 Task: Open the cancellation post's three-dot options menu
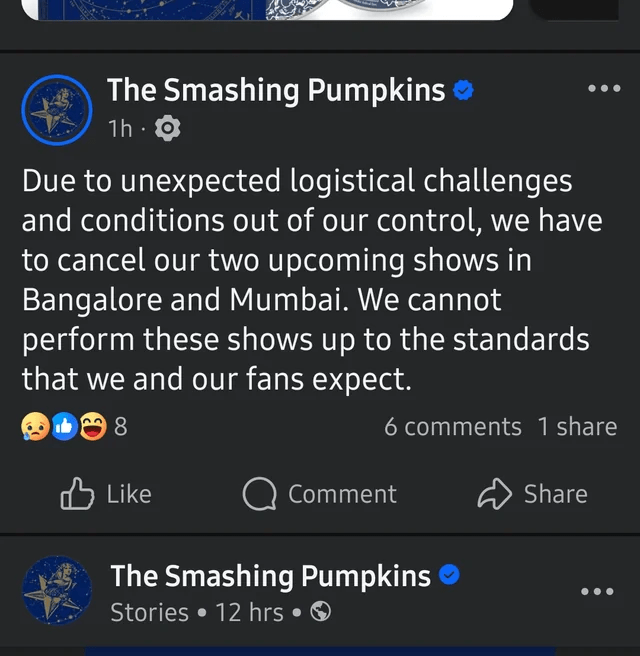click(604, 89)
